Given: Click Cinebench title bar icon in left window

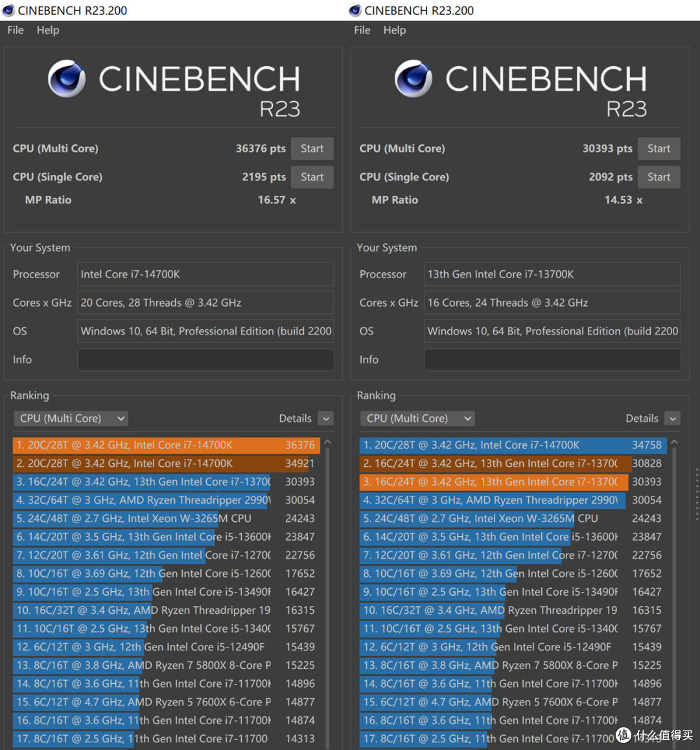Looking at the screenshot, I should [x=8, y=10].
